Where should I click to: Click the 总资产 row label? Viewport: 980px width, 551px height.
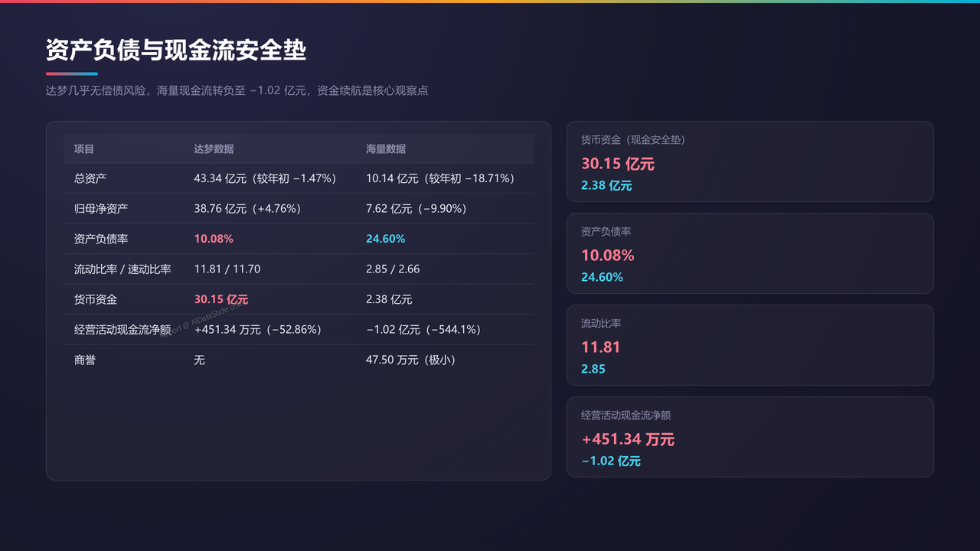click(90, 178)
